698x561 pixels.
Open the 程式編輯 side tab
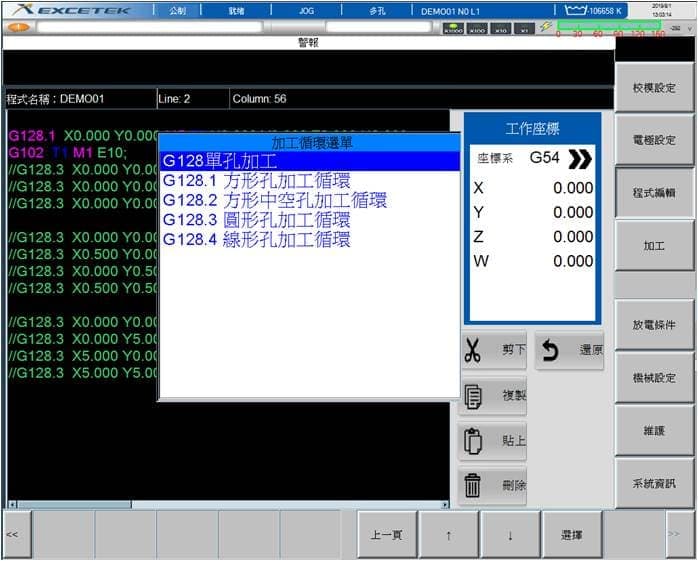[x=654, y=193]
